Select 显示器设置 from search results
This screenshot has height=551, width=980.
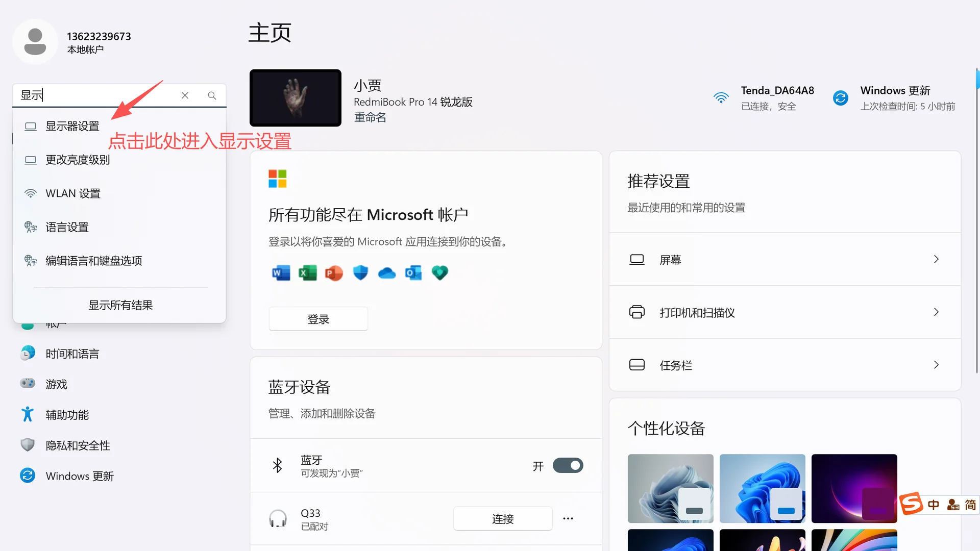coord(72,126)
